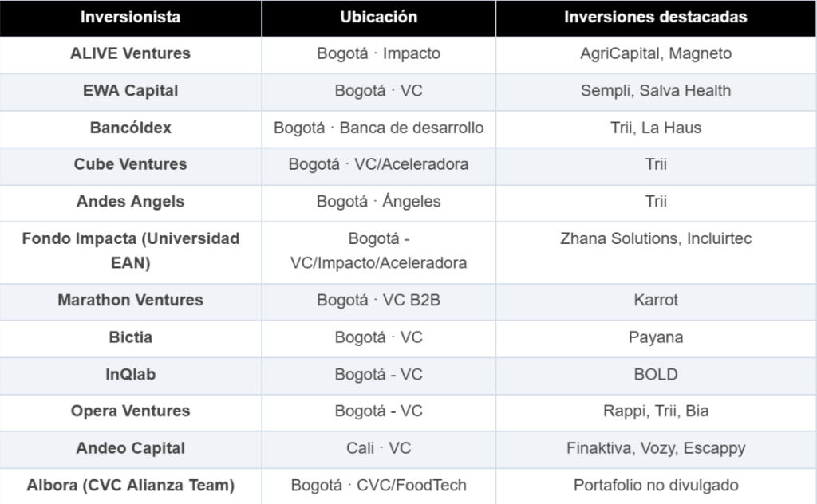Select the ALIVE Ventures investor name
The width and height of the screenshot is (817, 504).
[x=130, y=54]
